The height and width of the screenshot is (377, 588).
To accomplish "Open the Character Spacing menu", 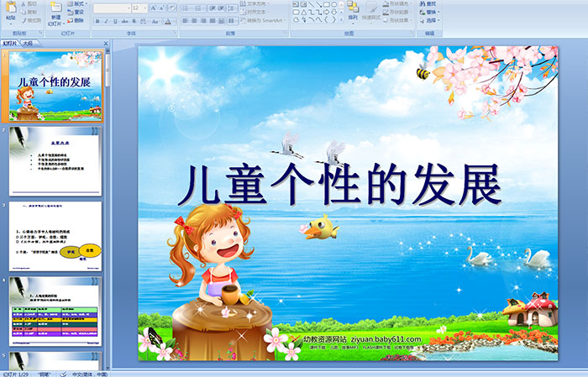I will click(144, 21).
